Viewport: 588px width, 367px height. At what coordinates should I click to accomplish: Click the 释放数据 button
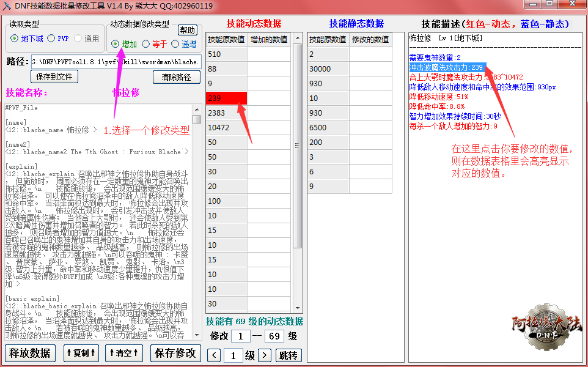30,353
